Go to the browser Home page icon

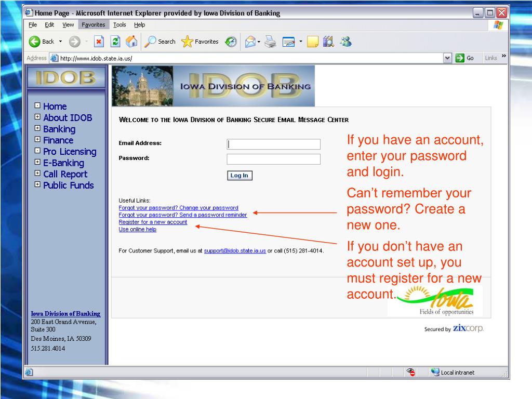click(131, 42)
